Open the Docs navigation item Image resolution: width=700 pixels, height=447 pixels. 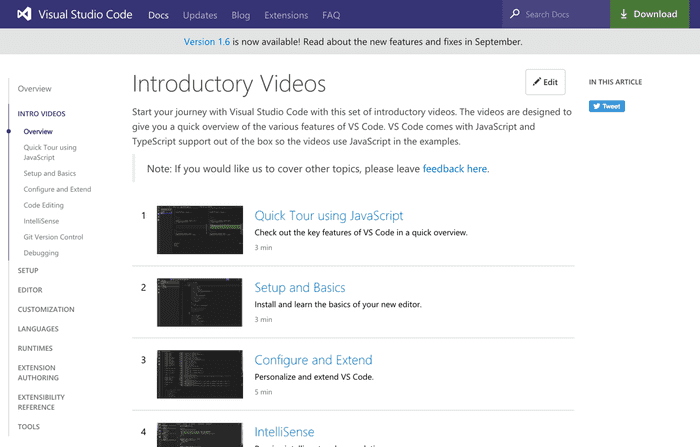(158, 15)
